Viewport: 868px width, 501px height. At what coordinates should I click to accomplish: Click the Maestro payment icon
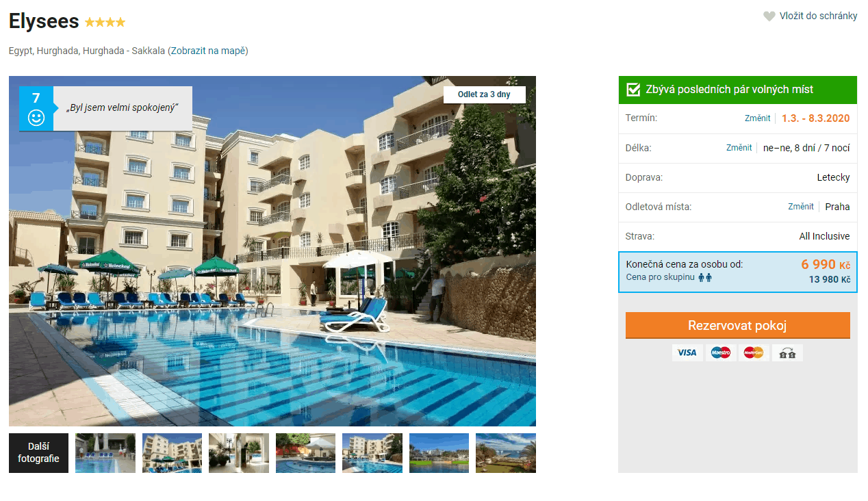(721, 352)
